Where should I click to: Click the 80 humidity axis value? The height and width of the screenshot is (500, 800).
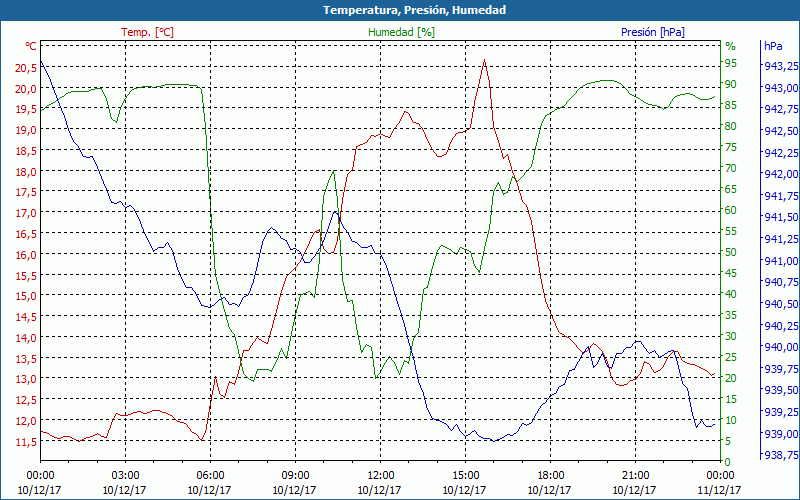tap(731, 126)
